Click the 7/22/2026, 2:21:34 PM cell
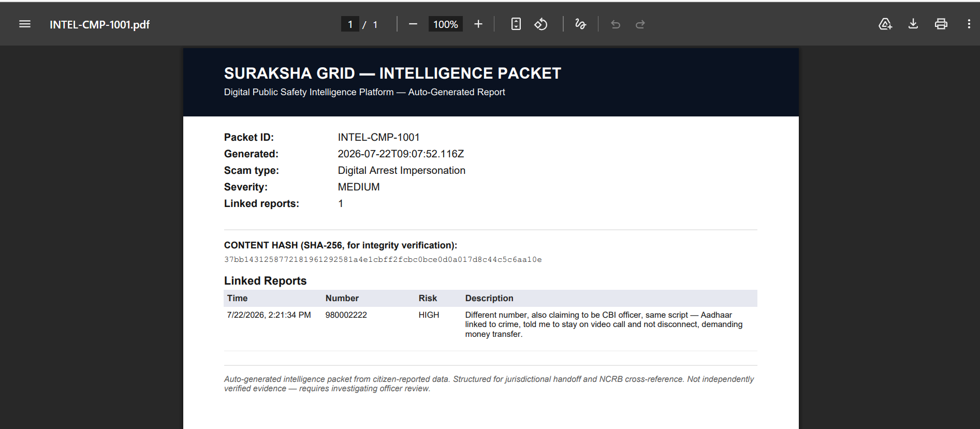Image resolution: width=980 pixels, height=429 pixels. pyautogui.click(x=269, y=315)
